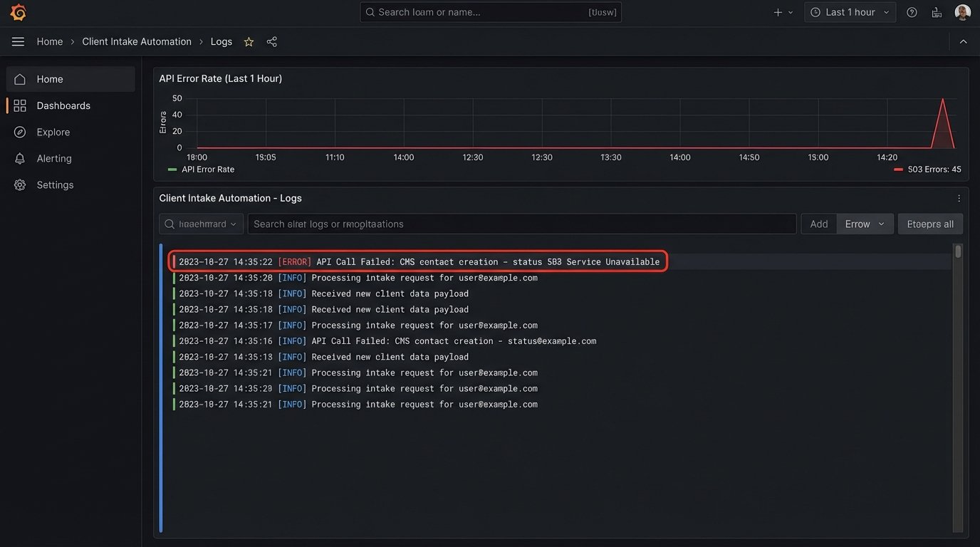This screenshot has height=547, width=980.
Task: Collapse the top bar with chevron
Action: pyautogui.click(x=963, y=42)
